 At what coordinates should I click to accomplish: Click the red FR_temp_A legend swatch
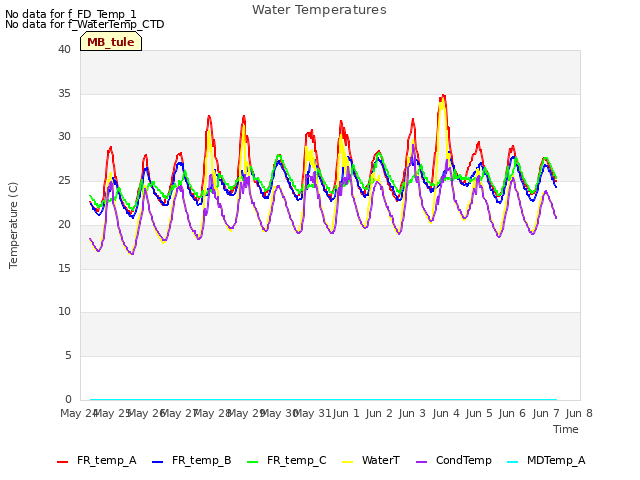click(x=62, y=462)
